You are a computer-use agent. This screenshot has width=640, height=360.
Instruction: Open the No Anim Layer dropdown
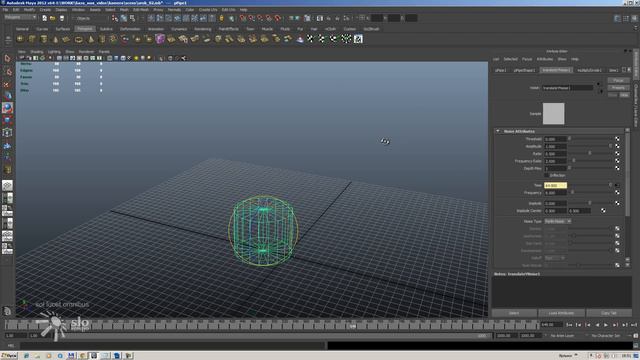click(562, 336)
